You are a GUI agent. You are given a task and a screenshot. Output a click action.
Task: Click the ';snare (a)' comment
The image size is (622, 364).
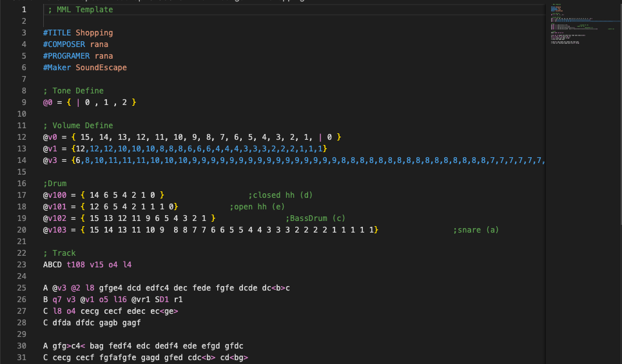(x=476, y=230)
